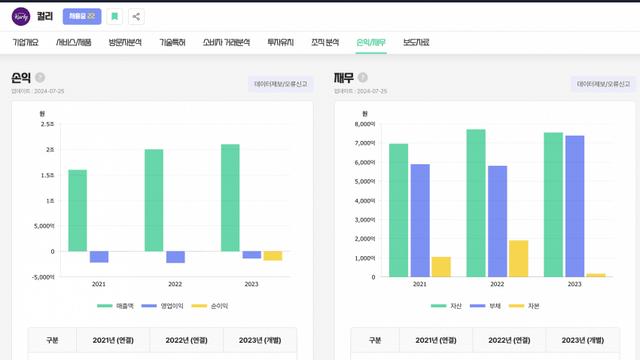Click the 2022 green revenue bar in 손익 chart

click(153, 200)
